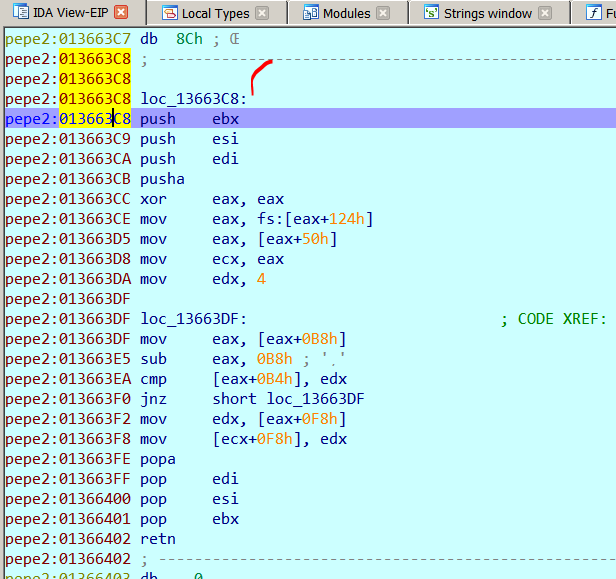This screenshot has width=616, height=579.
Task: Click the address 013663CE of mov fs instruction
Action: (x=95, y=219)
